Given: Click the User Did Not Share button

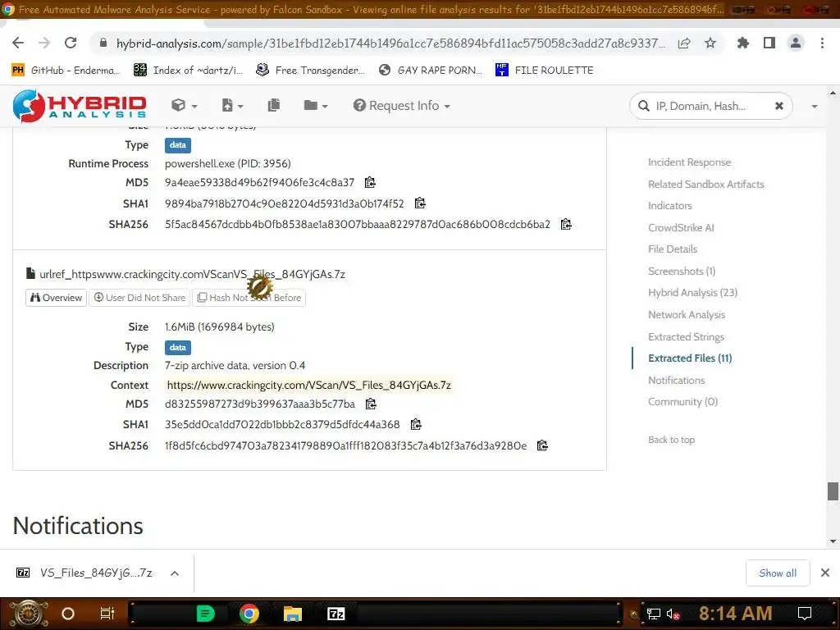Looking at the screenshot, I should click(x=139, y=297).
